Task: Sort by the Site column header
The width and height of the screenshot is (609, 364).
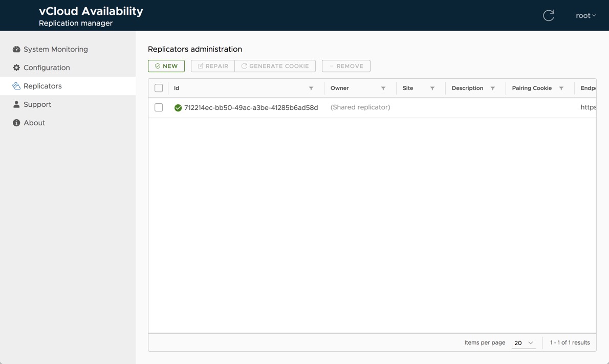Action: 408,88
